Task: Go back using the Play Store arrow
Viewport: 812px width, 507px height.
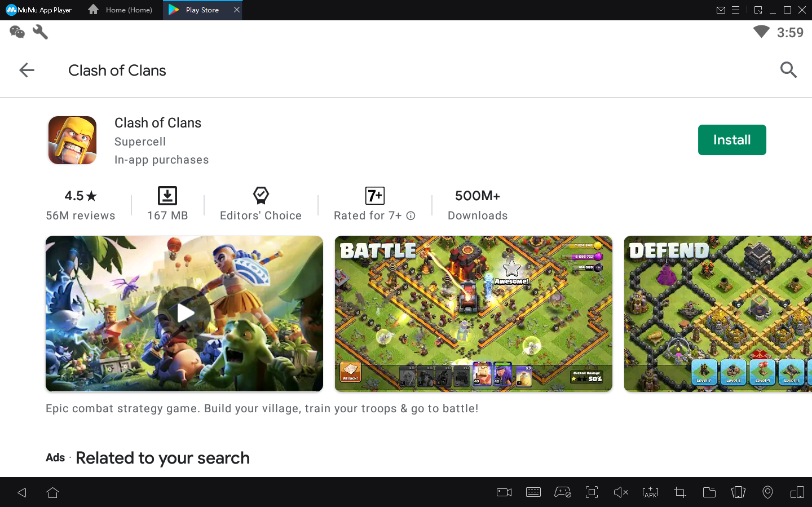Action: pyautogui.click(x=27, y=70)
